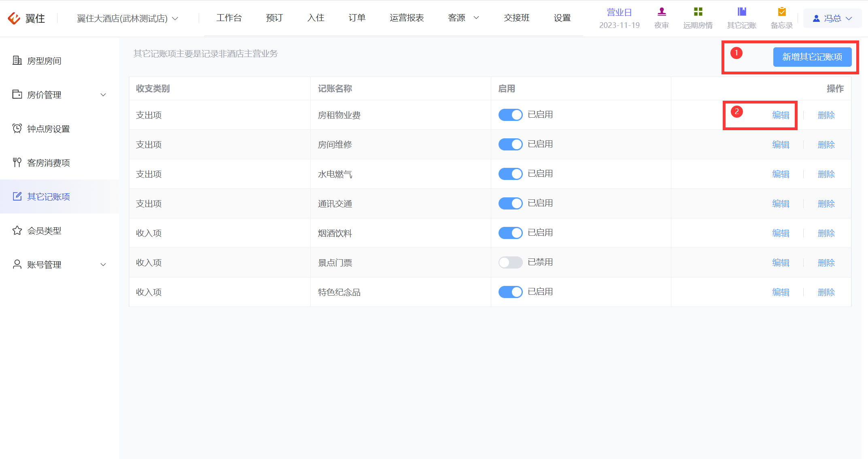The height and width of the screenshot is (459, 868).
Task: Click the 其它记账项主要是记录非酒店主营业务 hint text
Action: (206, 54)
